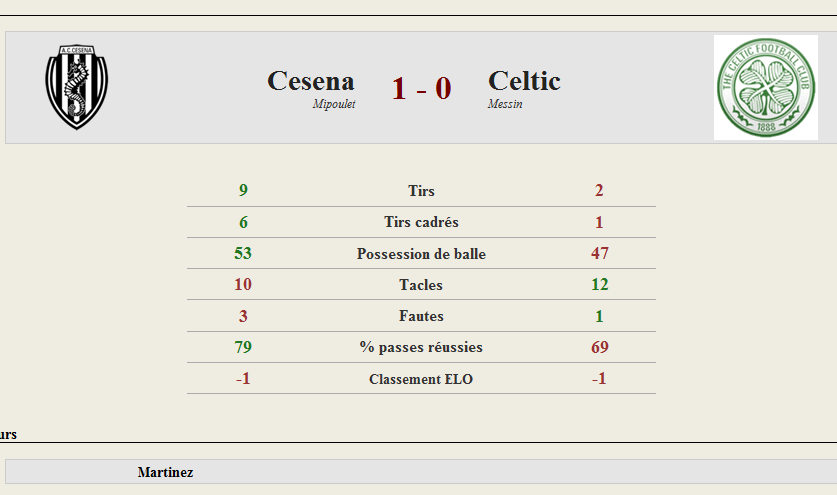Click the A.C. Cesena club crest
The width and height of the screenshot is (837, 495).
click(x=77, y=87)
